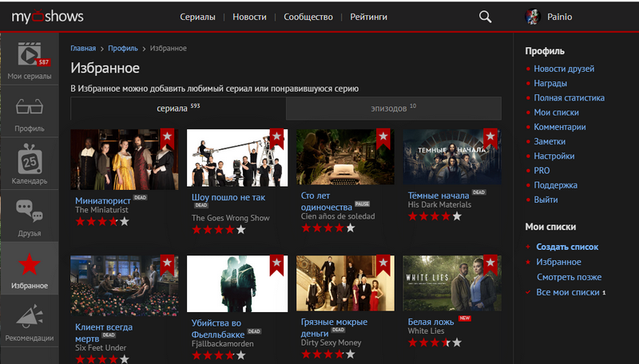Go to Профиль breadcrumb link
The height and width of the screenshot is (364, 639).
123,49
